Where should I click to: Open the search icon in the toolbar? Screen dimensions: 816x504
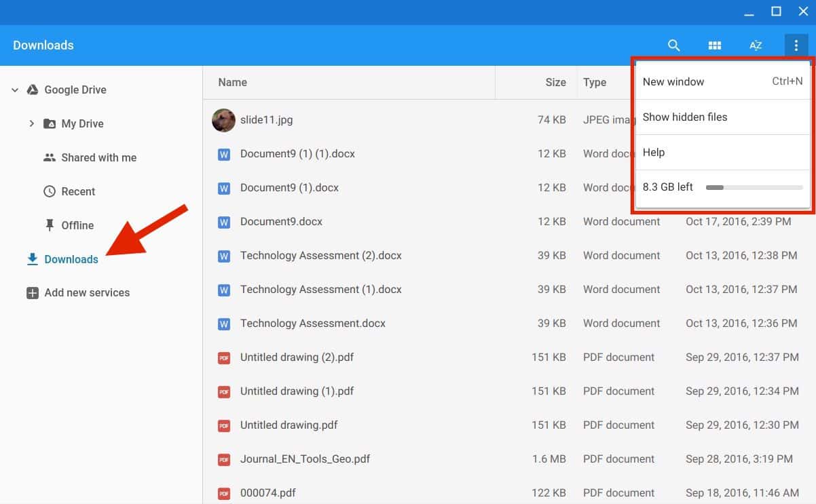pyautogui.click(x=673, y=45)
